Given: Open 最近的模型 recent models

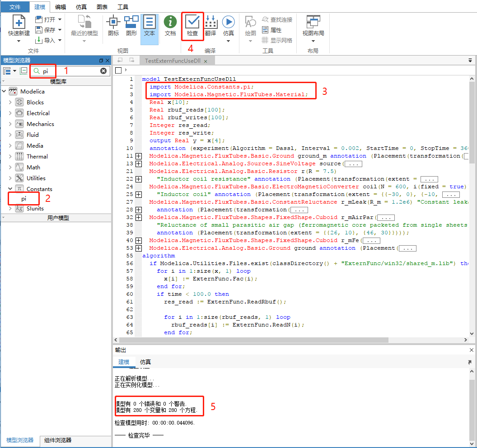Looking at the screenshot, I should click(84, 26).
